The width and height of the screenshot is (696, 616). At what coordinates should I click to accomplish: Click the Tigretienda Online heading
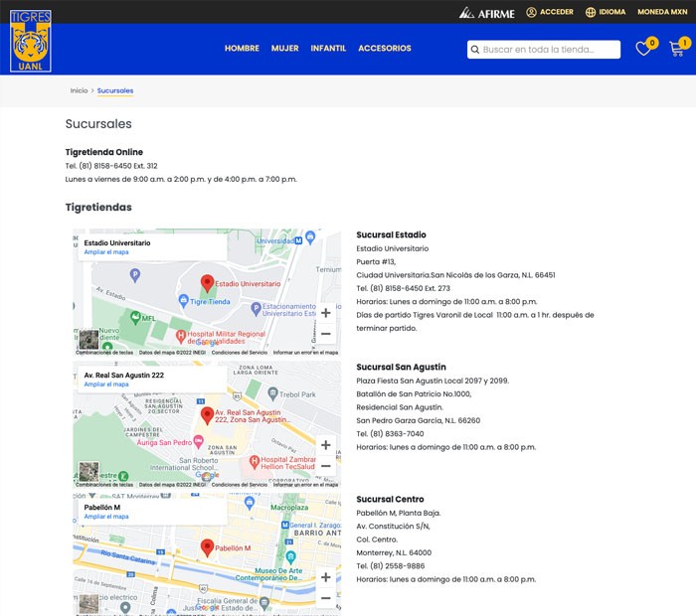point(103,152)
